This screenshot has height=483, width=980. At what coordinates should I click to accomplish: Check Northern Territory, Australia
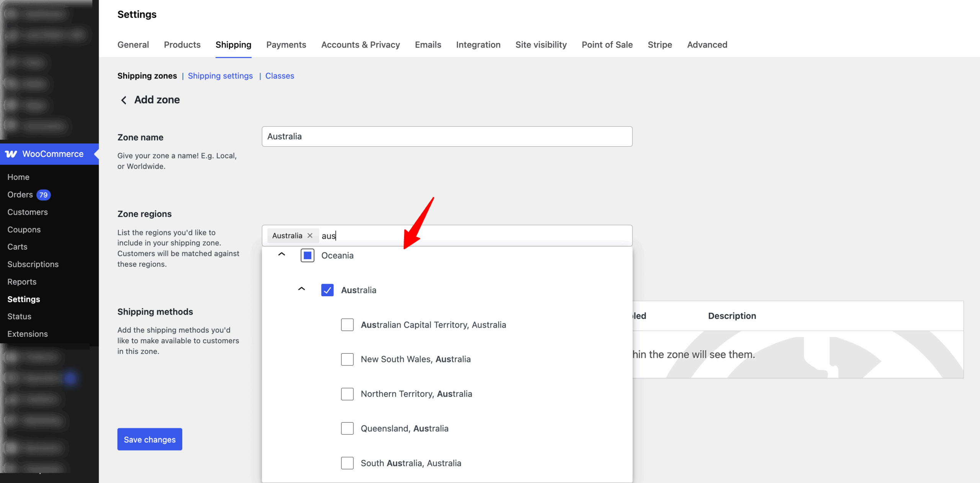coord(347,394)
